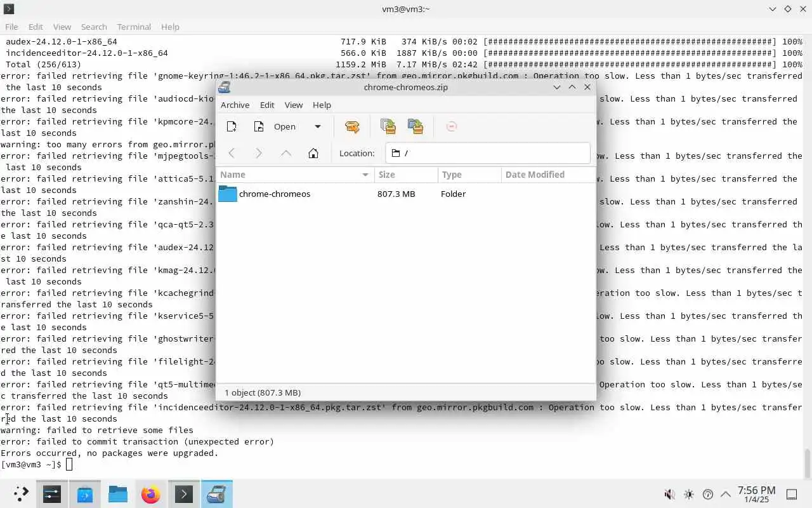This screenshot has width=812, height=508.
Task: Go forward to next location
Action: [259, 153]
